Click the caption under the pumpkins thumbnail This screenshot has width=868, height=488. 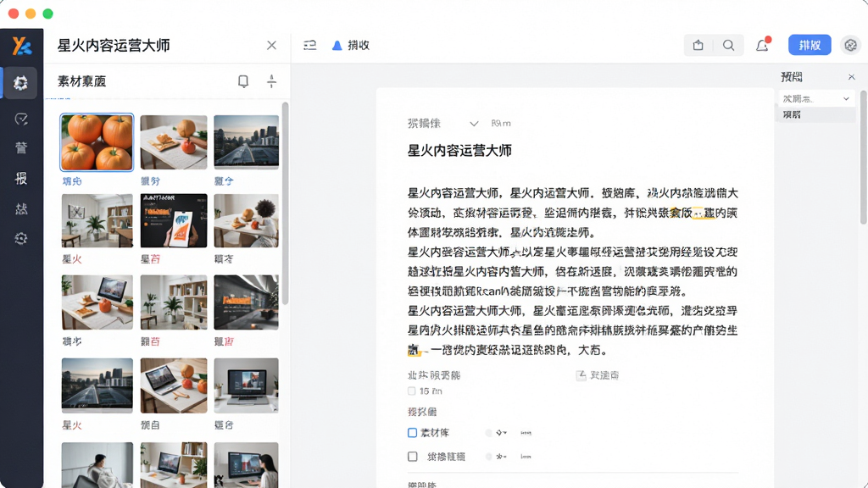[72, 181]
